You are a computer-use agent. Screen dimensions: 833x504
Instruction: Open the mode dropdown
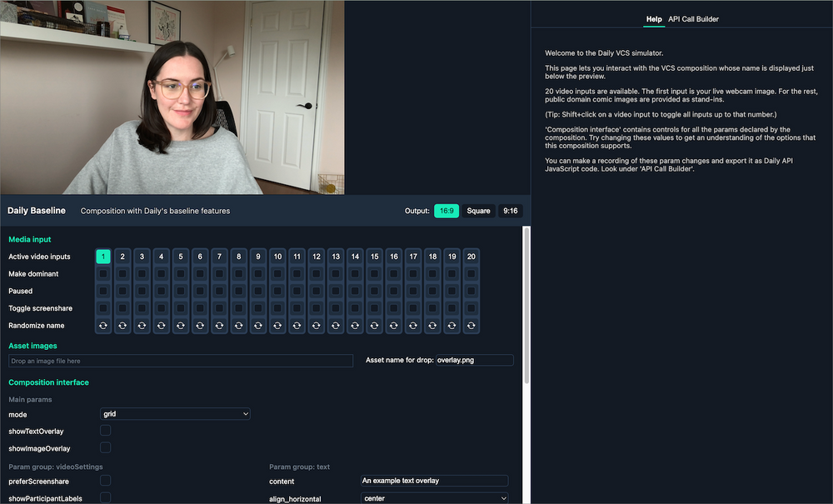[x=175, y=414]
